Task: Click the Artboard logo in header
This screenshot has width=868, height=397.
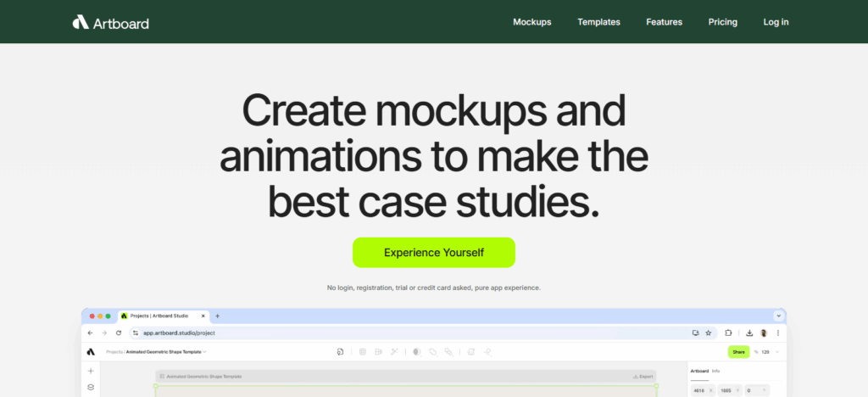Action: click(110, 22)
